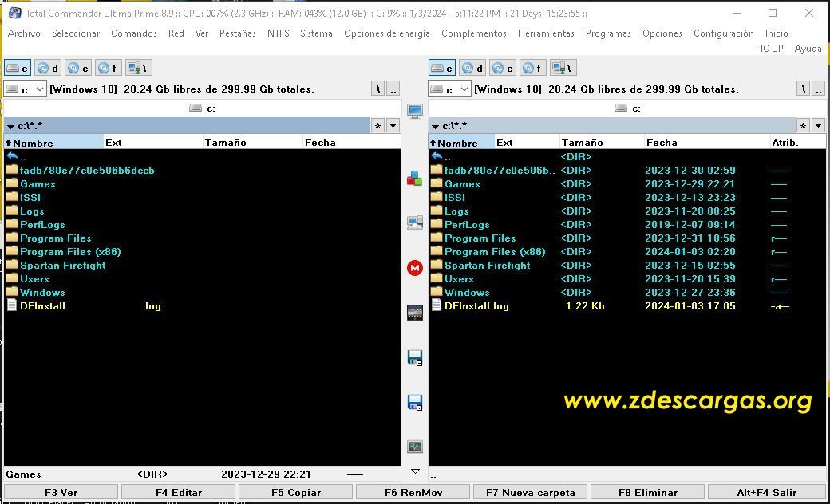Sort left panel by Tamaño column
Screen dimensions: 830x504
coord(252,142)
